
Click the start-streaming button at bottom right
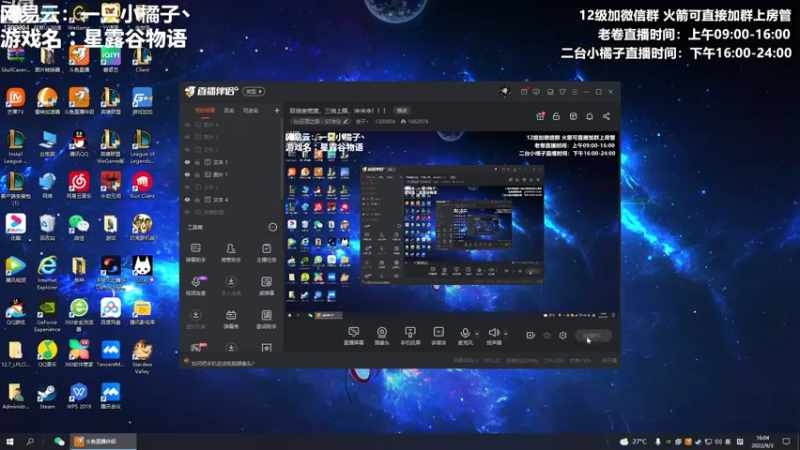pyautogui.click(x=593, y=335)
